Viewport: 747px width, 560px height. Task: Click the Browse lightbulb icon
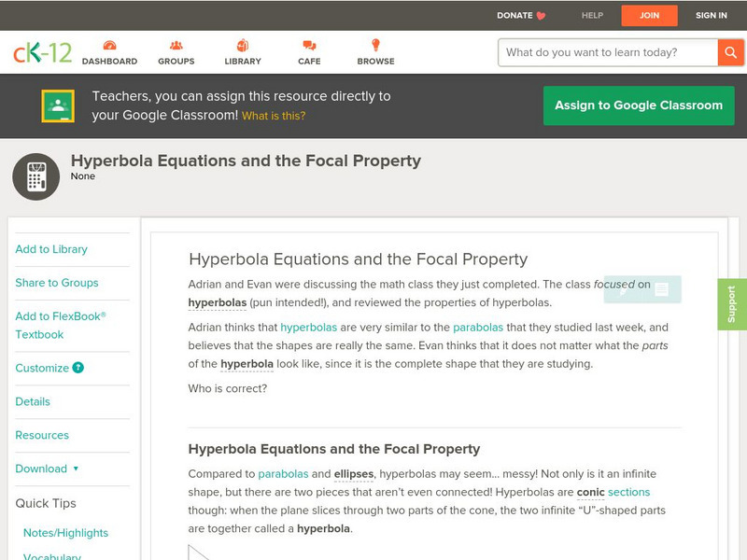point(375,46)
